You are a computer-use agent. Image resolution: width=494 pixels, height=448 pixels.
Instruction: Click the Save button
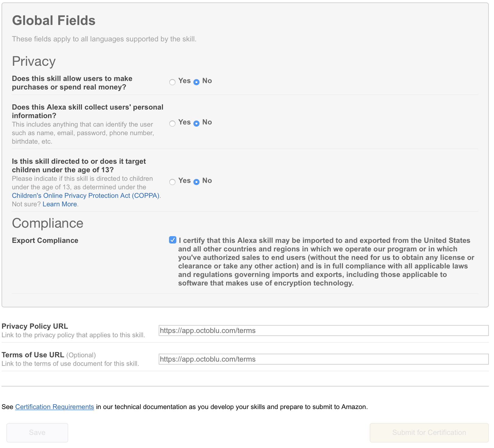(x=37, y=432)
